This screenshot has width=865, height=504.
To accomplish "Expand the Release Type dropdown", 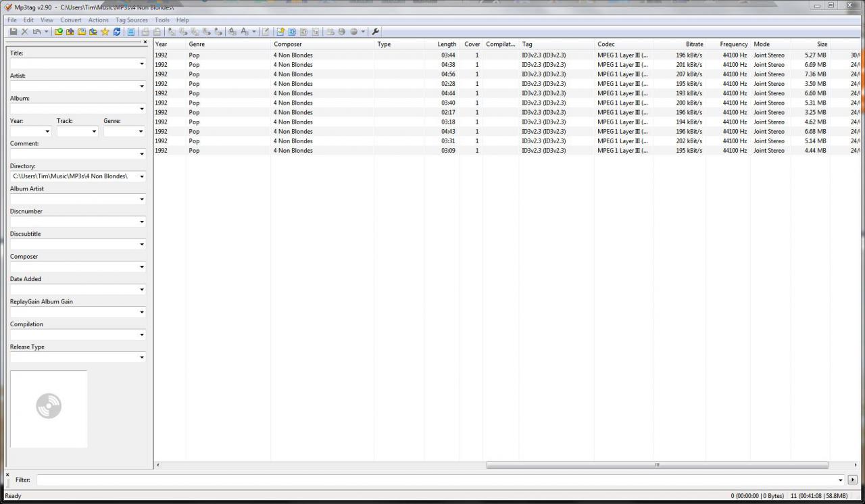I will point(141,357).
